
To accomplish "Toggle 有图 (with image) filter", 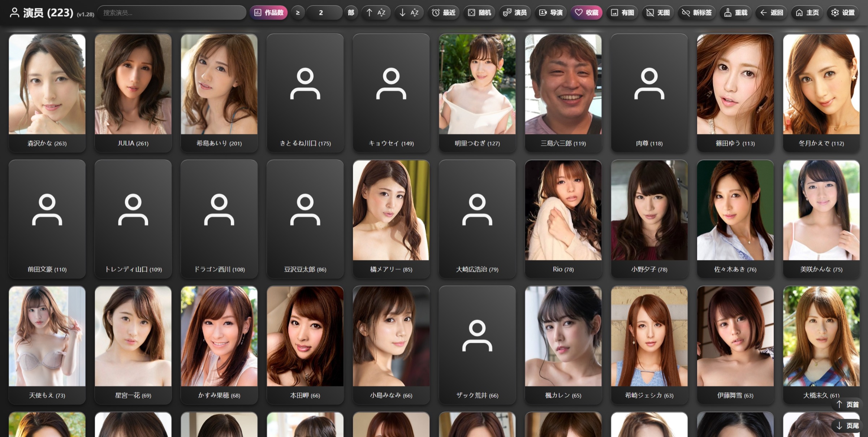I will pyautogui.click(x=622, y=13).
